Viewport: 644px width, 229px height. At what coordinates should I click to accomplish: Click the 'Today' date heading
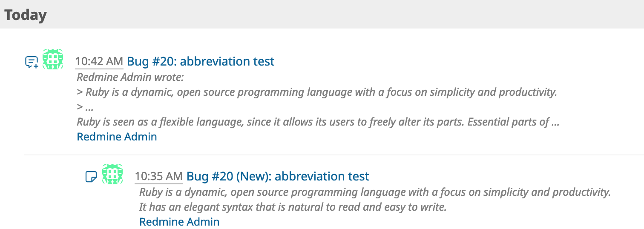[26, 15]
